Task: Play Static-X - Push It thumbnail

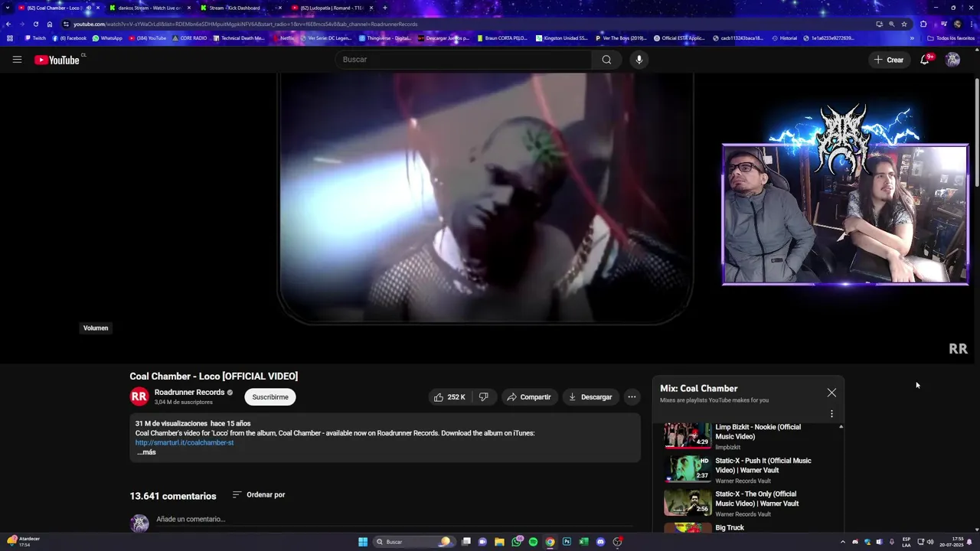Action: pyautogui.click(x=688, y=469)
